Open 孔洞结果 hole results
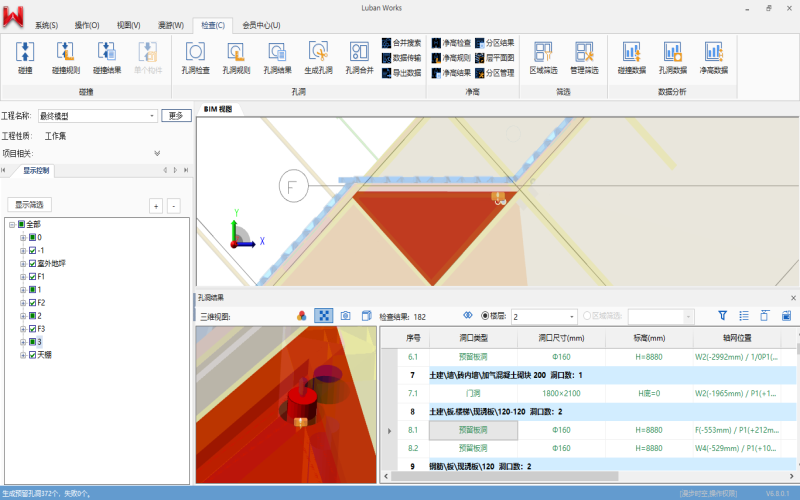 pyautogui.click(x=278, y=58)
